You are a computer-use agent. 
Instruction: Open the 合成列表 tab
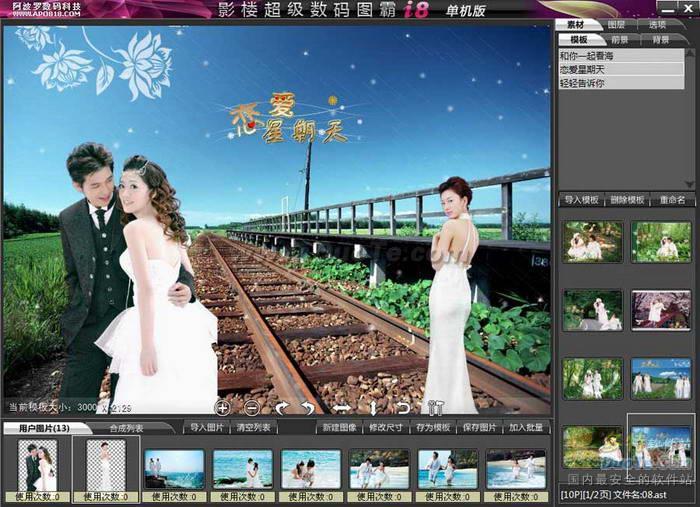click(x=125, y=428)
